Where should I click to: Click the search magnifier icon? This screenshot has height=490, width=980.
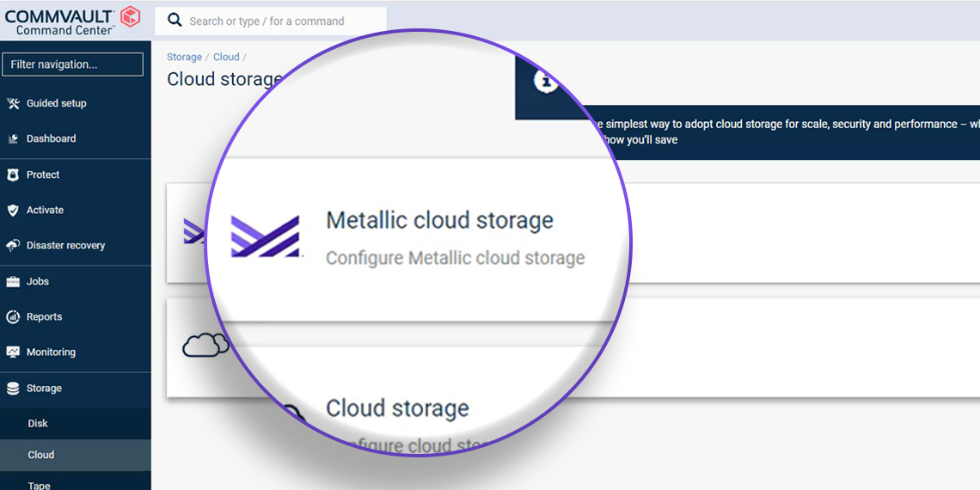(175, 21)
